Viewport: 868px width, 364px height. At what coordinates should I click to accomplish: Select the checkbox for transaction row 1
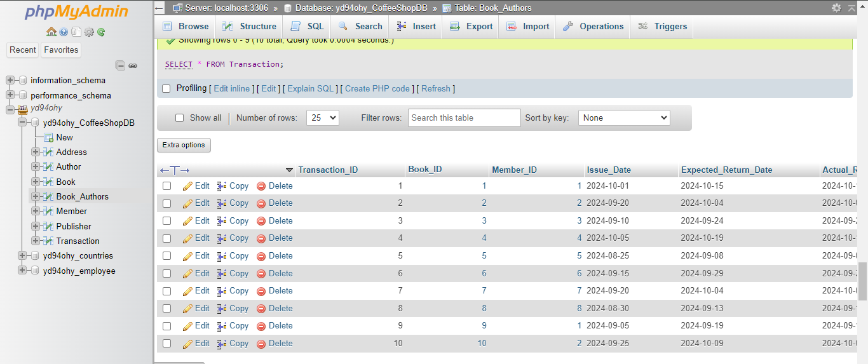point(166,186)
